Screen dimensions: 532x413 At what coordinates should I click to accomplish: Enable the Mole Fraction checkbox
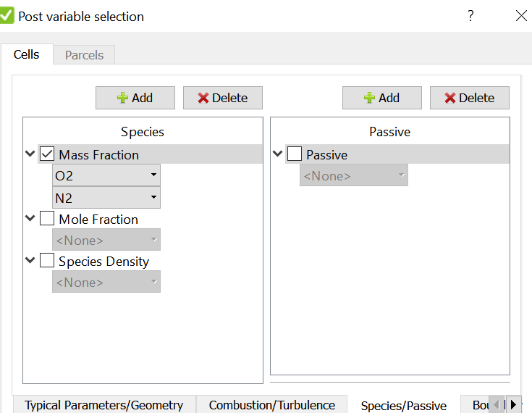click(x=47, y=218)
